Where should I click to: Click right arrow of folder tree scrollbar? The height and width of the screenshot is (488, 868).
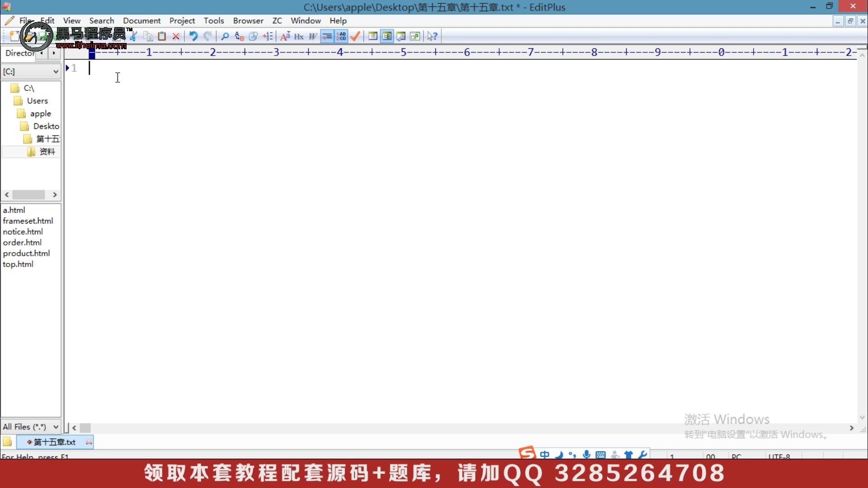pos(55,195)
